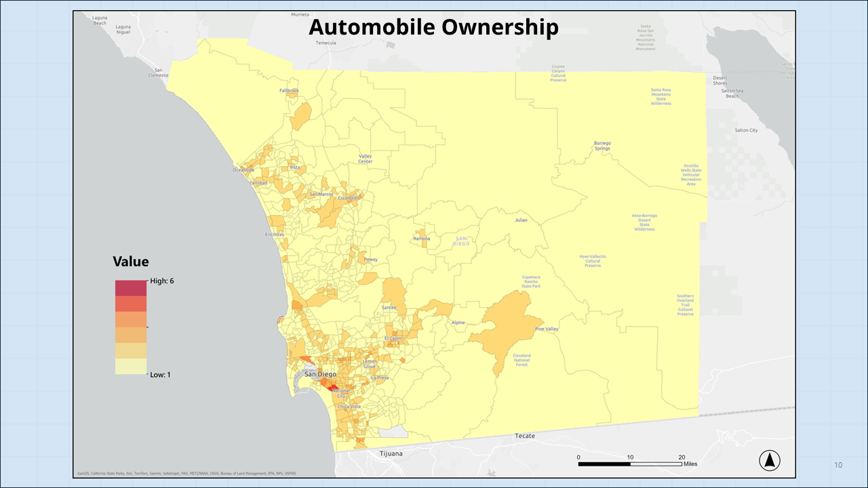
Task: Click the Oceanside map label
Action: tap(243, 170)
